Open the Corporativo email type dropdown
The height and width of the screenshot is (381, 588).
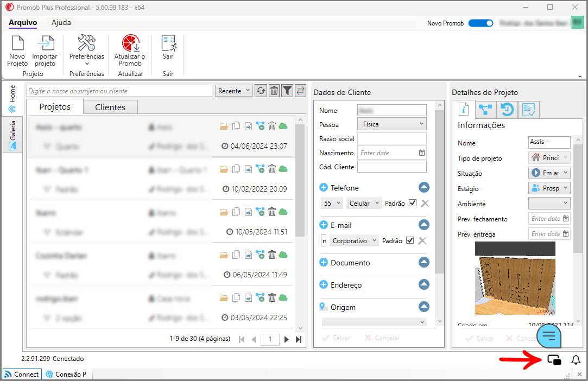[354, 241]
